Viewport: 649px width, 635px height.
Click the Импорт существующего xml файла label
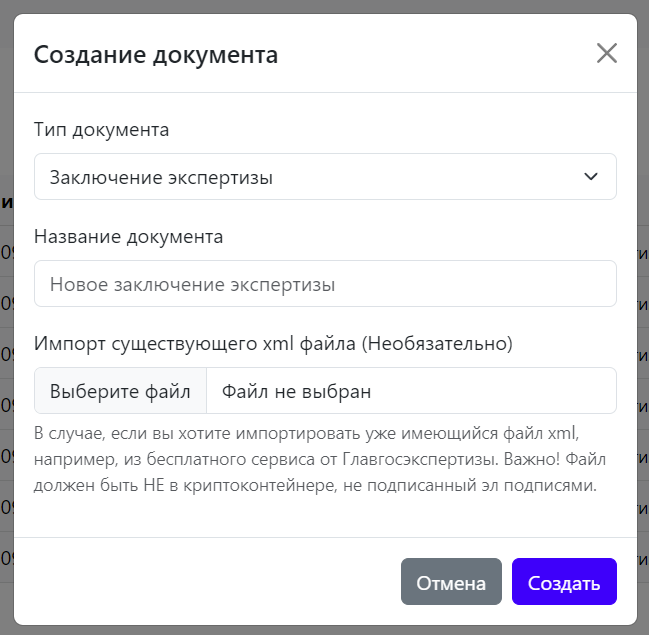coord(196,344)
